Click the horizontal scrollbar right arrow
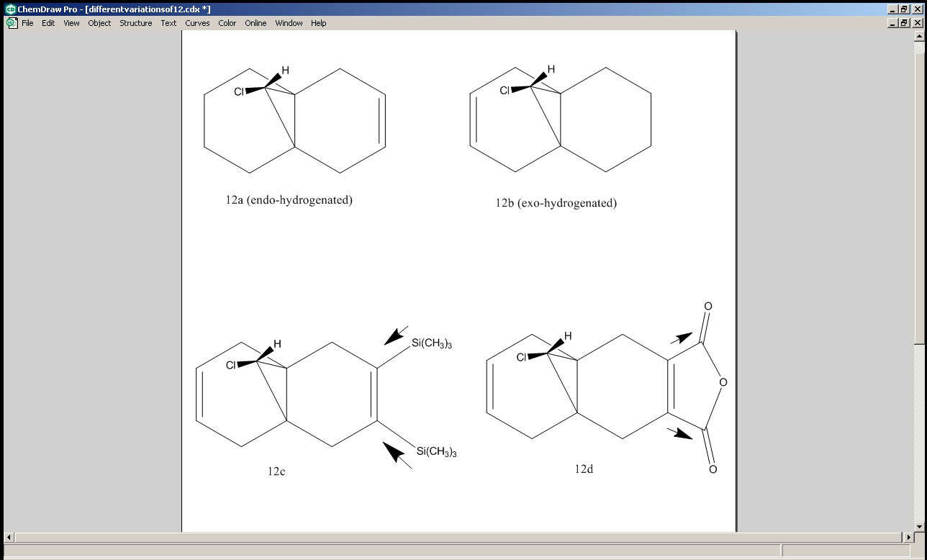The width and height of the screenshot is (927, 560). 908,538
